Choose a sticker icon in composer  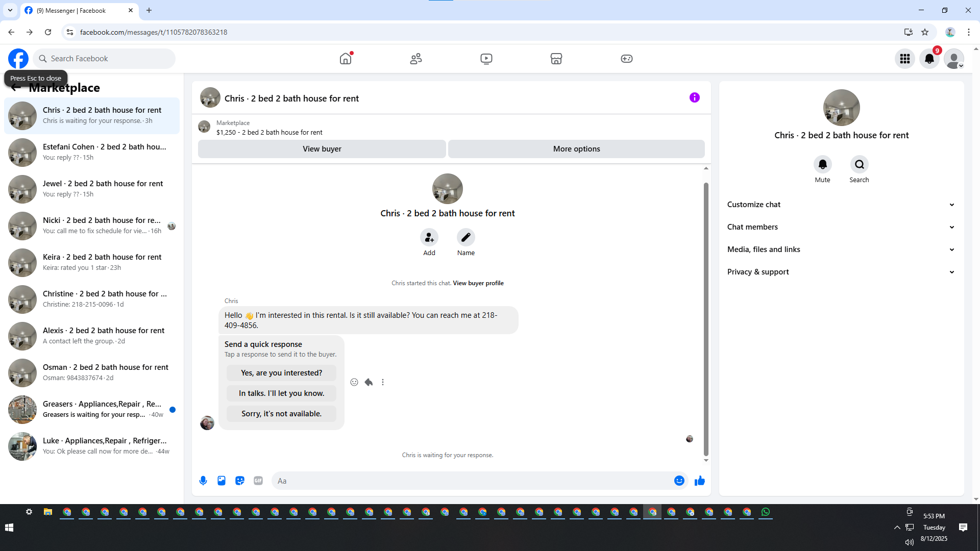tap(240, 481)
